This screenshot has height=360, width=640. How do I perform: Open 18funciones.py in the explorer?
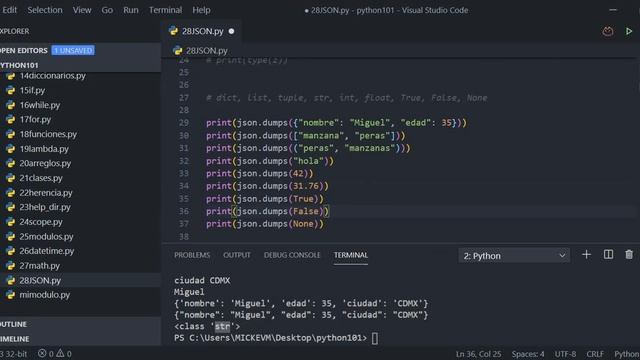click(x=48, y=134)
